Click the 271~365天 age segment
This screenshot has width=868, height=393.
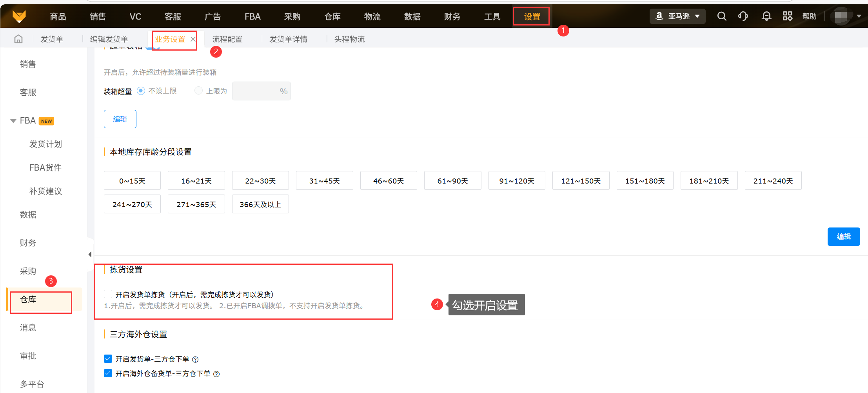pos(196,204)
